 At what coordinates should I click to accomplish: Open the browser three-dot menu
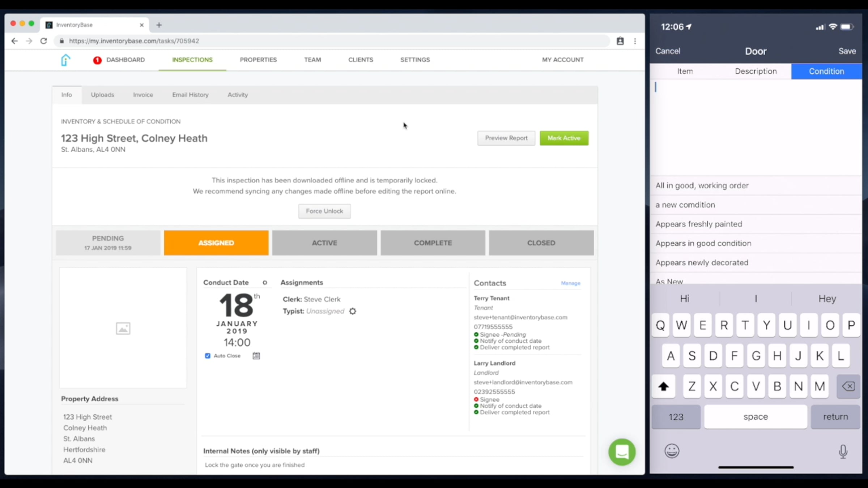(x=635, y=41)
